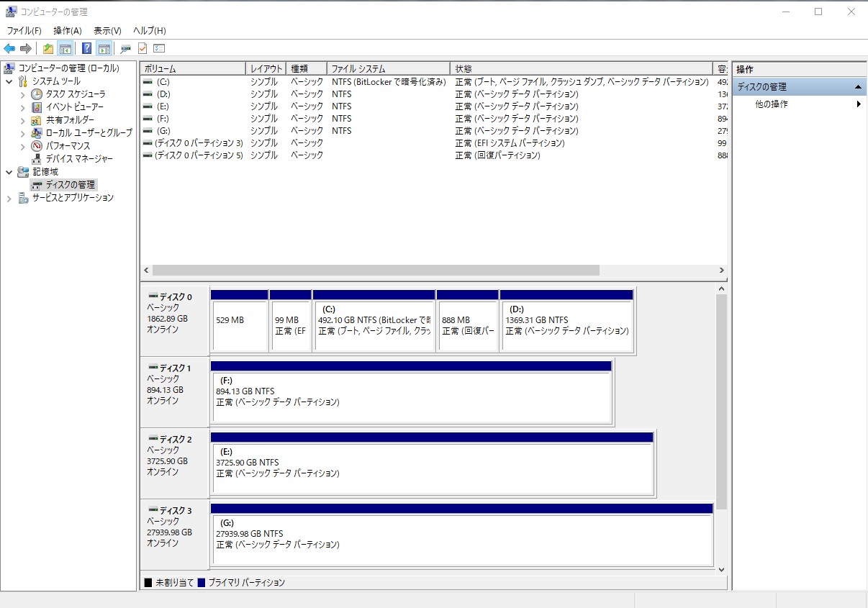Select the (C:) 492.10 GB partition block
The image size is (868, 608).
pos(374,320)
